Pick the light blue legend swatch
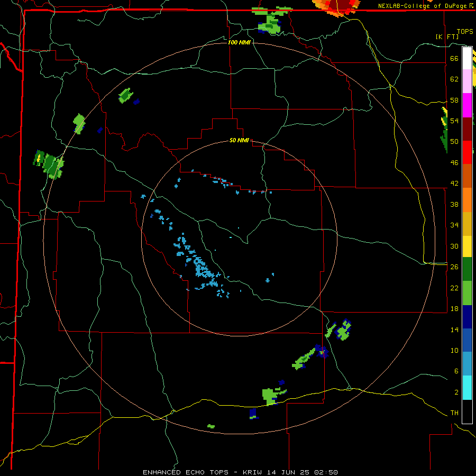 click(x=467, y=364)
